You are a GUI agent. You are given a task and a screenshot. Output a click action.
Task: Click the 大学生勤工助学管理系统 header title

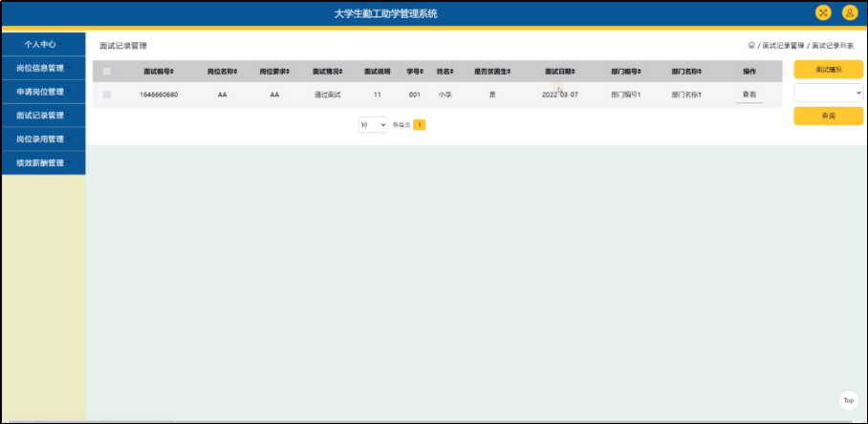point(386,13)
